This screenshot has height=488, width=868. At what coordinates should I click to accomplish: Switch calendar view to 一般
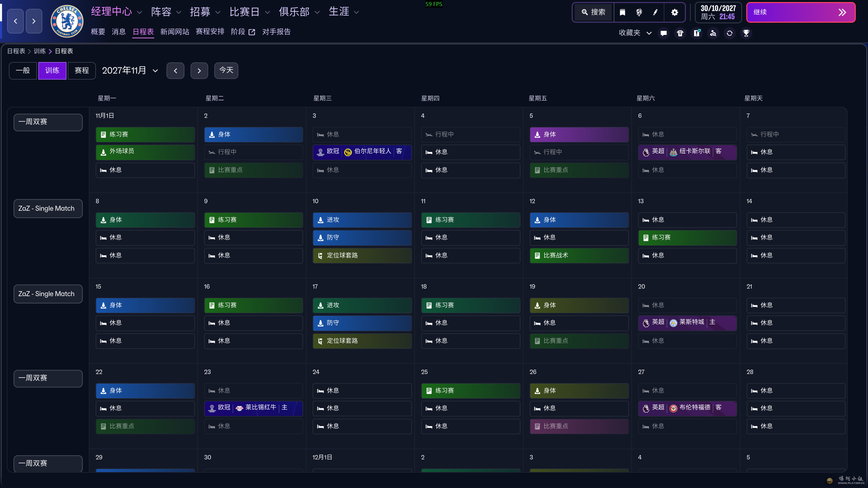[x=23, y=70]
